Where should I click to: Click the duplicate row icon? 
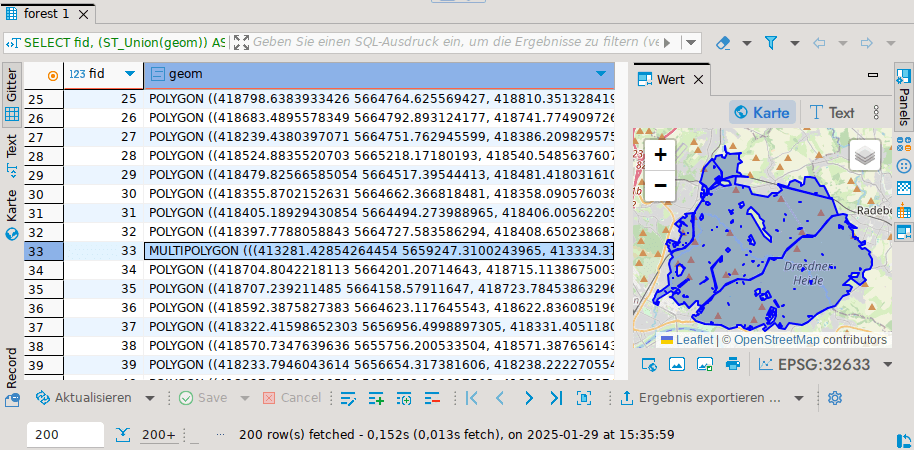tap(404, 399)
